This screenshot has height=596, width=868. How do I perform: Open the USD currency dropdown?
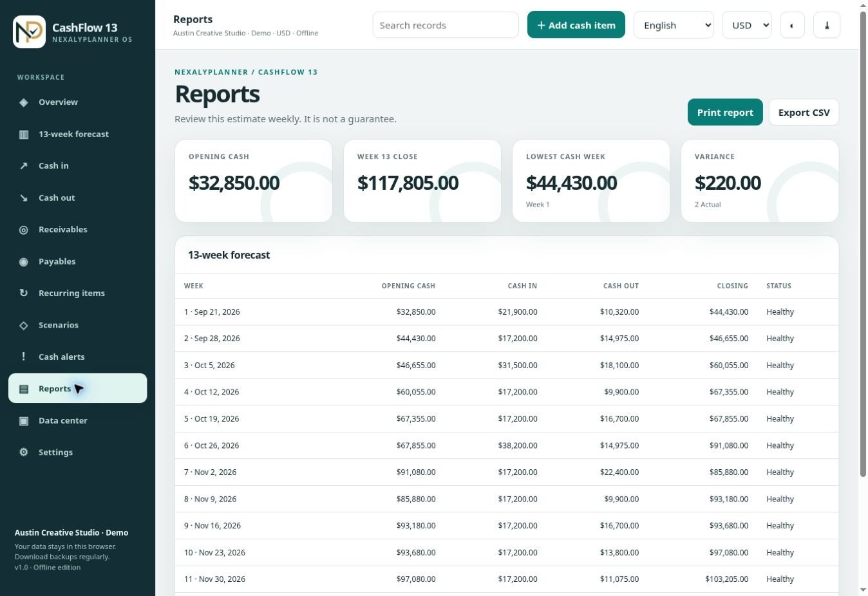[747, 25]
